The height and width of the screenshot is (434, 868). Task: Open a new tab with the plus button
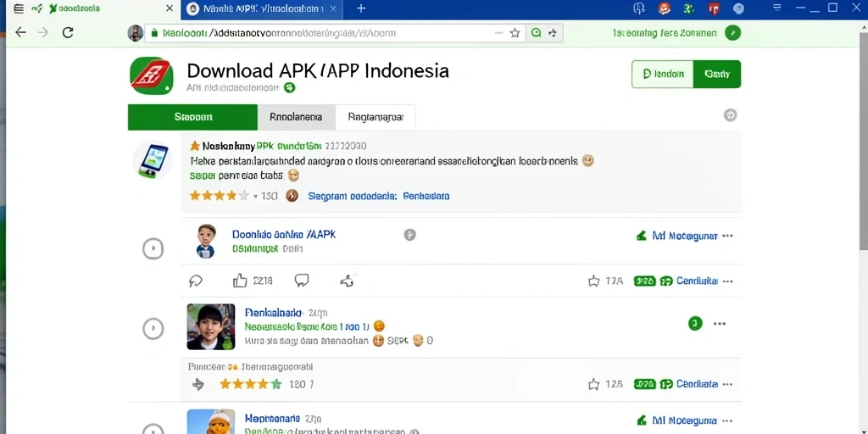coord(361,8)
